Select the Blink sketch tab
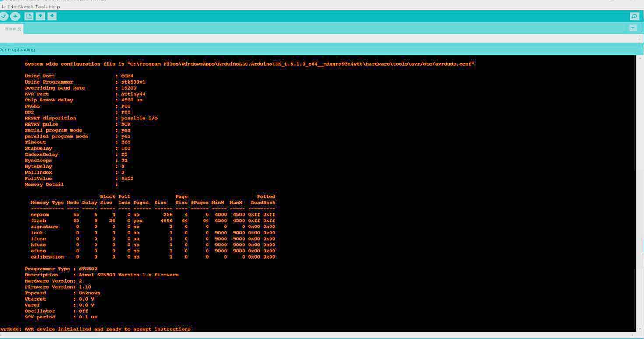 point(12,28)
